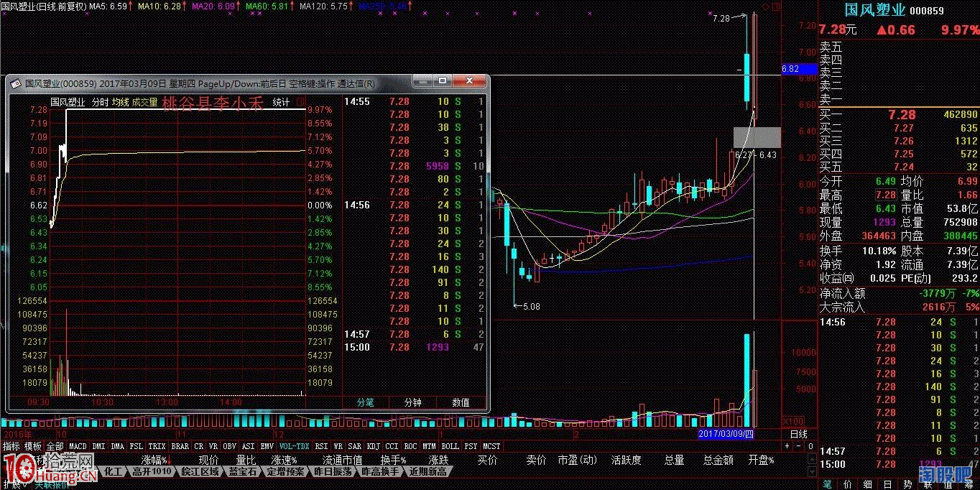Open the 模板 template menu

pyautogui.click(x=33, y=446)
